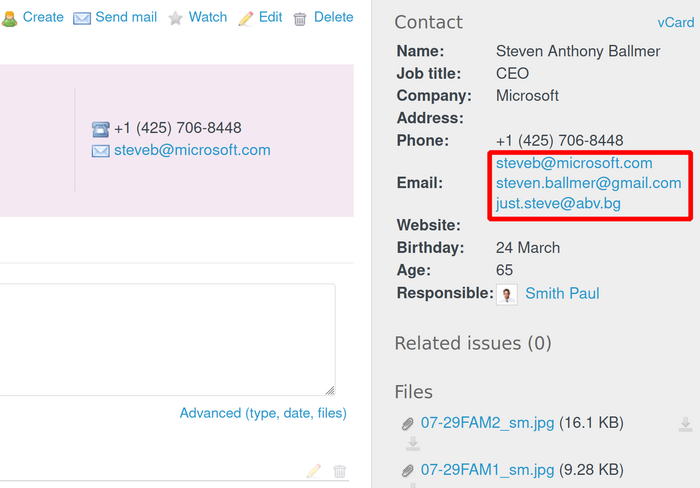Expand Advanced (type, date, files) options
The image size is (700, 488).
click(x=263, y=413)
